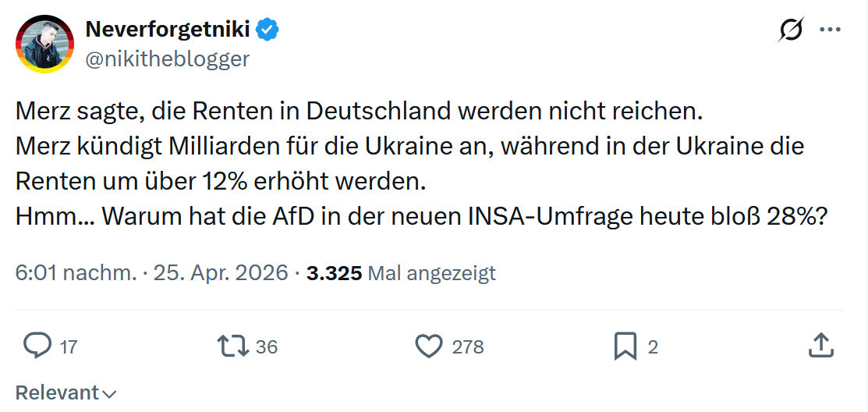Image resolution: width=868 pixels, height=412 pixels.
Task: Open the Neverforgetniki profile picture
Action: [44, 44]
